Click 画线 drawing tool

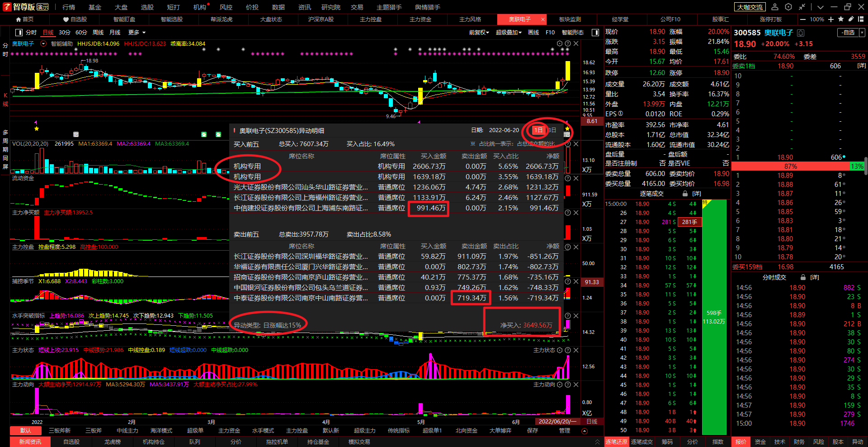[x=534, y=33]
